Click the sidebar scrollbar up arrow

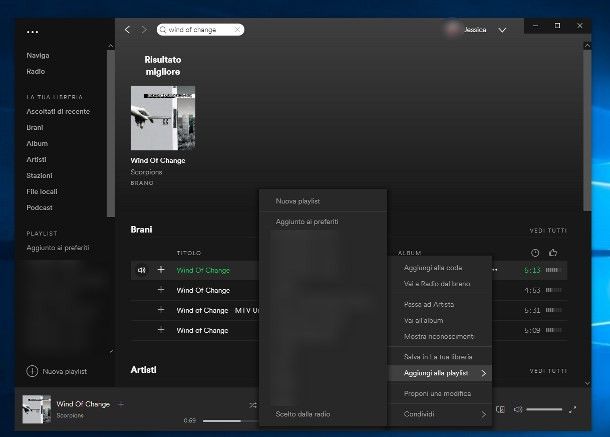[111, 46]
